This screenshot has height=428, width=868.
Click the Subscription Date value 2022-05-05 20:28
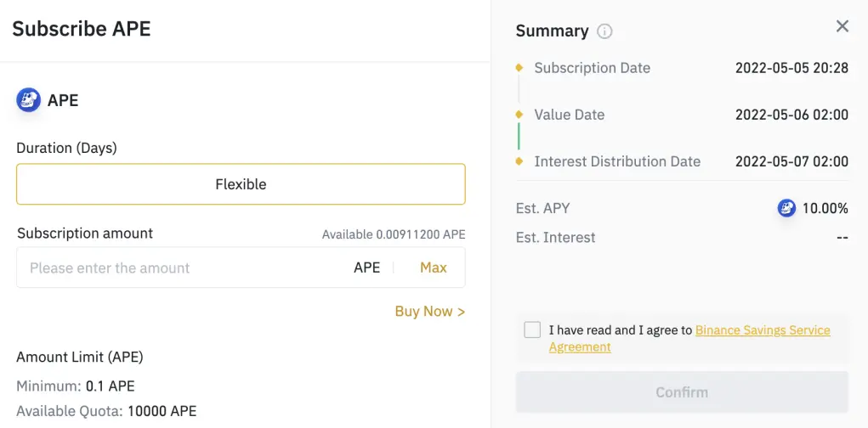pyautogui.click(x=791, y=68)
